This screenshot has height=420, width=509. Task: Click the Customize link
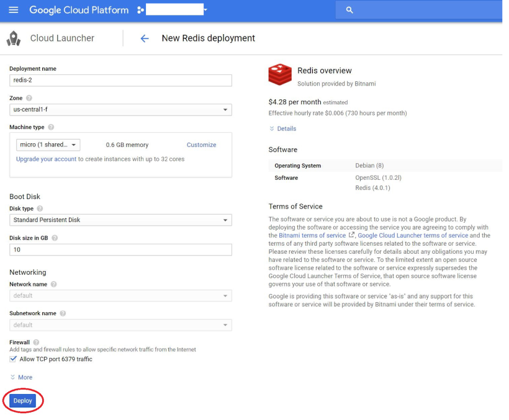201,145
